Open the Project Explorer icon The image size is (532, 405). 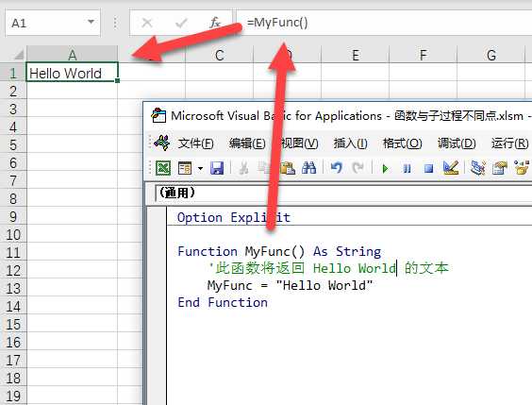(478, 168)
